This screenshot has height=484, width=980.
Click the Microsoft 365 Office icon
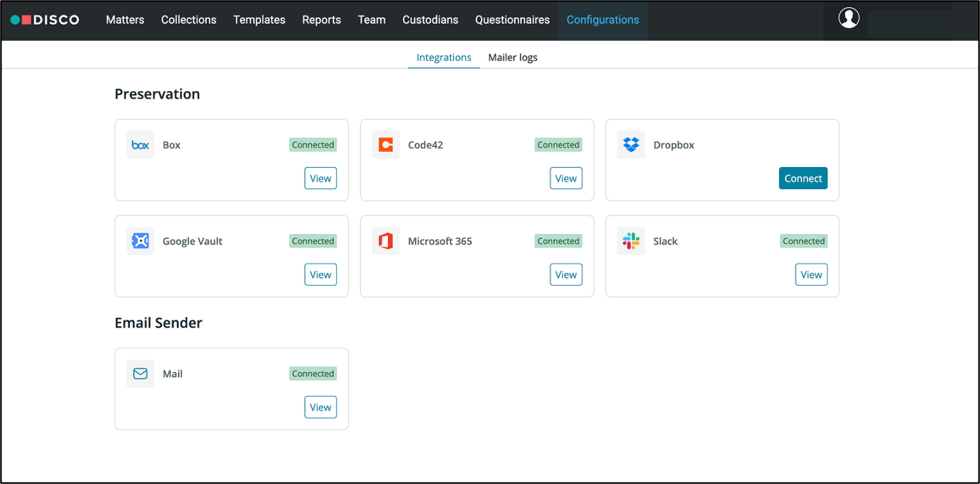point(385,241)
